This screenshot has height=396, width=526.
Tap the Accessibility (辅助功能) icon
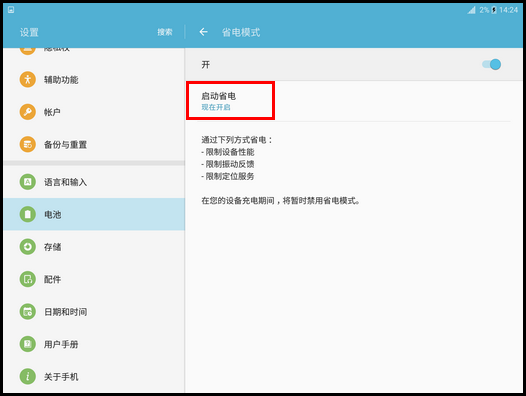click(28, 80)
